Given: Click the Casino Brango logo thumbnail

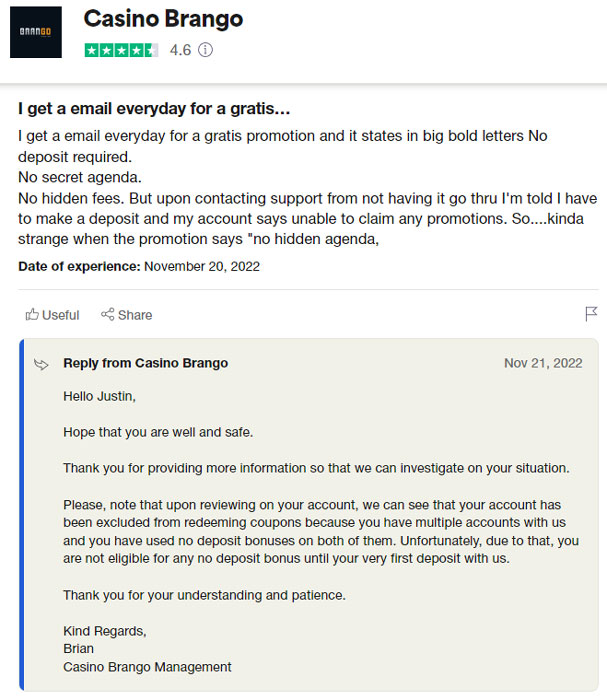Looking at the screenshot, I should click(41, 33).
